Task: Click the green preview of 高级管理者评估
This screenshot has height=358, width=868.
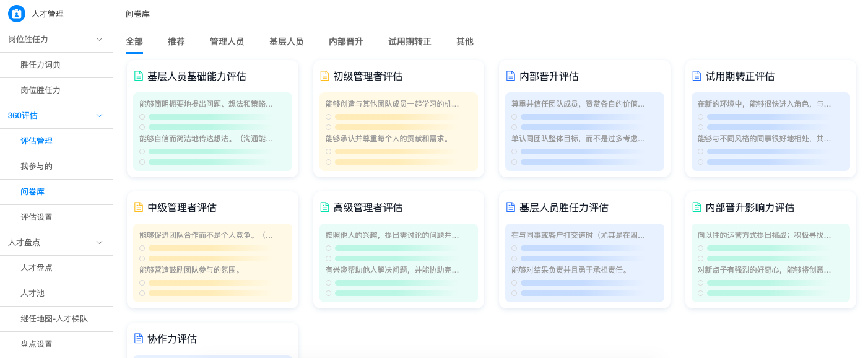Action: tap(398, 263)
